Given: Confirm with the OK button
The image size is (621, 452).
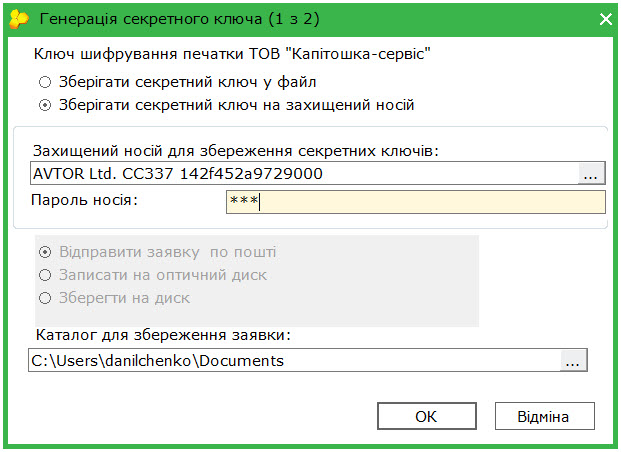Looking at the screenshot, I should click(x=427, y=416).
